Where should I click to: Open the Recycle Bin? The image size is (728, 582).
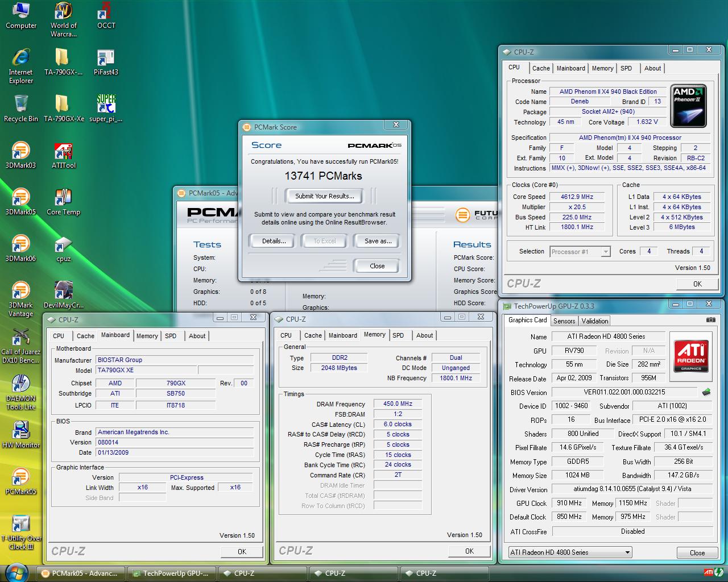pyautogui.click(x=21, y=109)
